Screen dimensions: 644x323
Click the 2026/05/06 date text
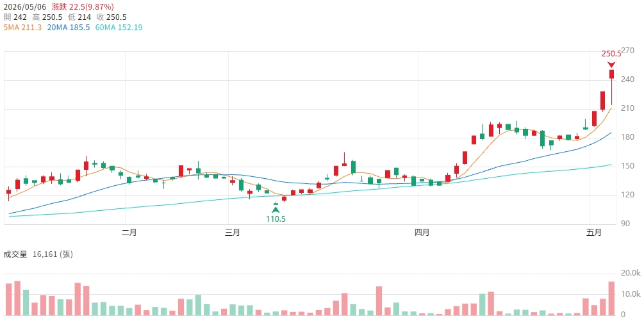24,7
